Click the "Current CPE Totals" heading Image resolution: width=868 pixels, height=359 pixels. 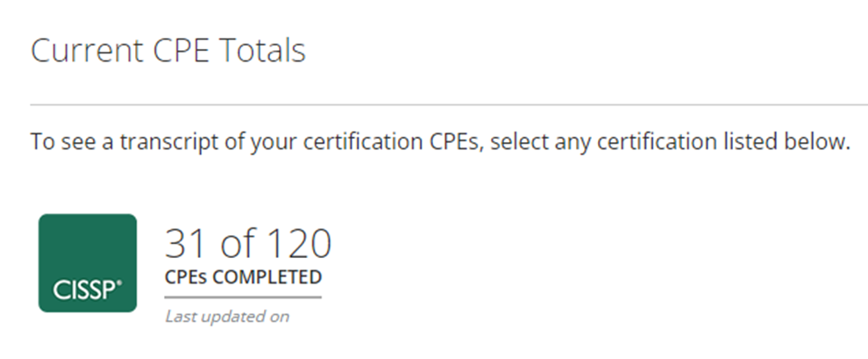pyautogui.click(x=168, y=50)
